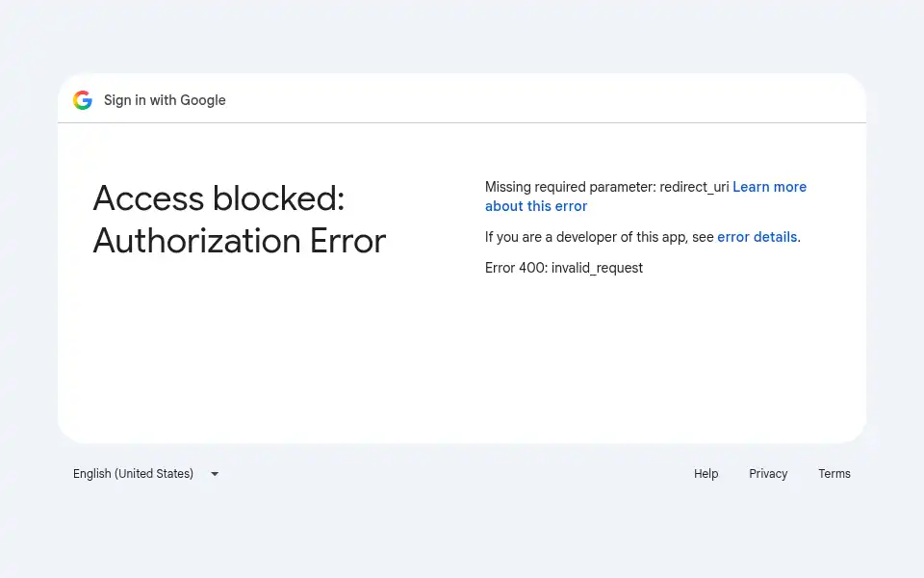924x578 pixels.
Task: Click the Sign in with Google header text
Action: click(x=165, y=100)
